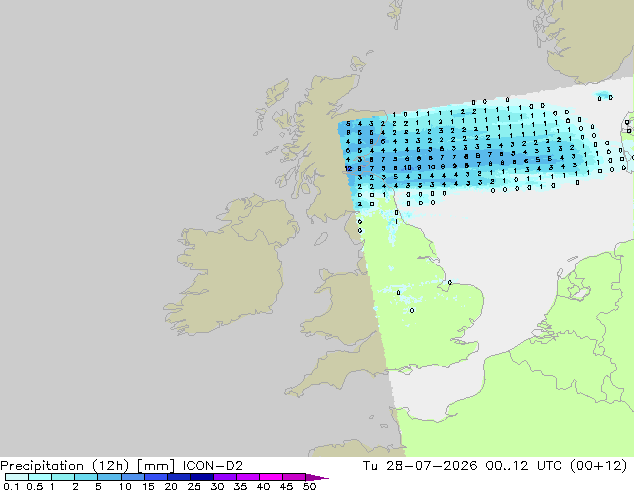Click the "25" legend label
The height and width of the screenshot is (490, 634).
click(194, 486)
